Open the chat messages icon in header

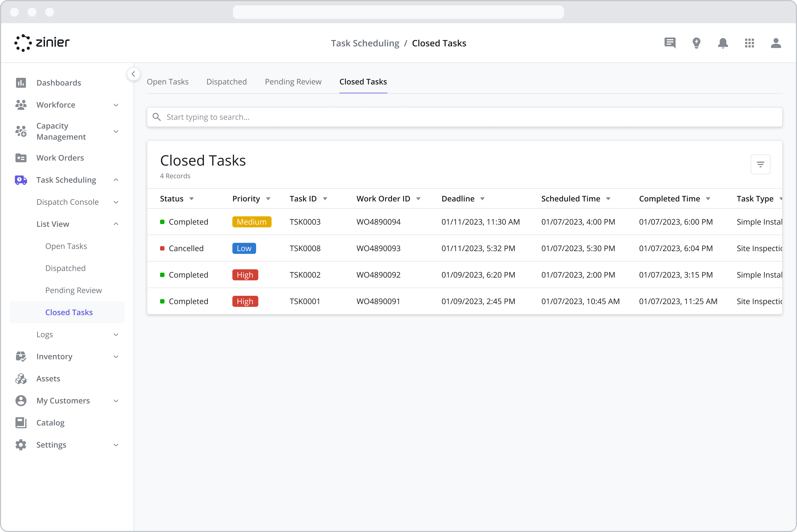[x=670, y=43]
